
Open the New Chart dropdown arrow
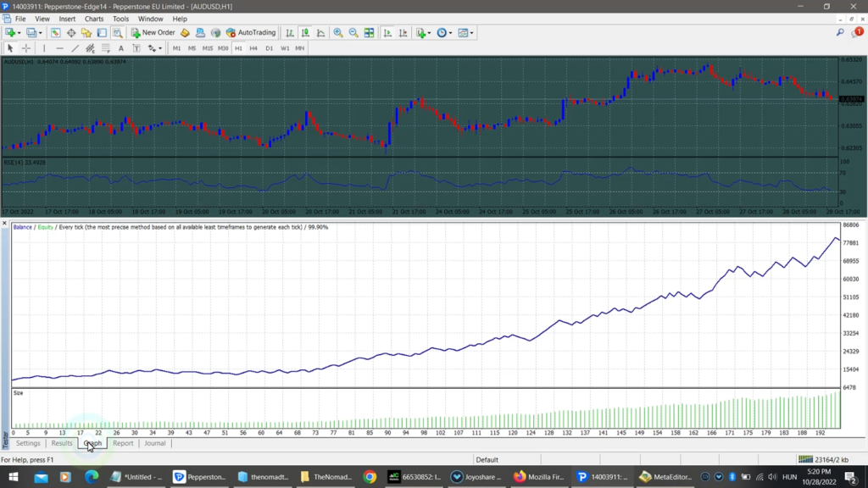(19, 32)
